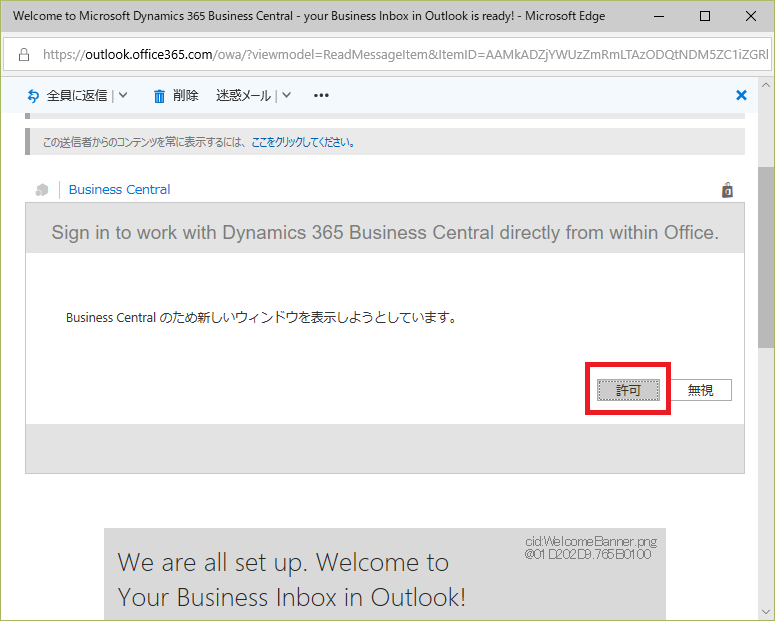775x621 pixels.
Task: Open the 全員に返信 dropdown arrow
Action: (x=123, y=95)
